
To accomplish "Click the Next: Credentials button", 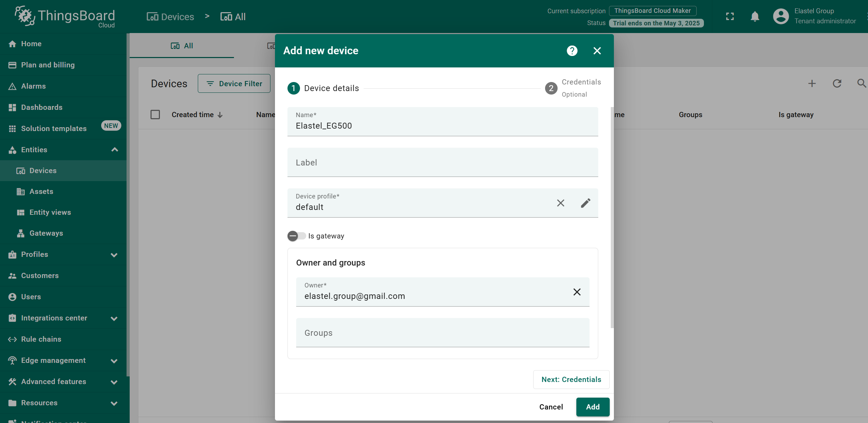I will pyautogui.click(x=571, y=380).
